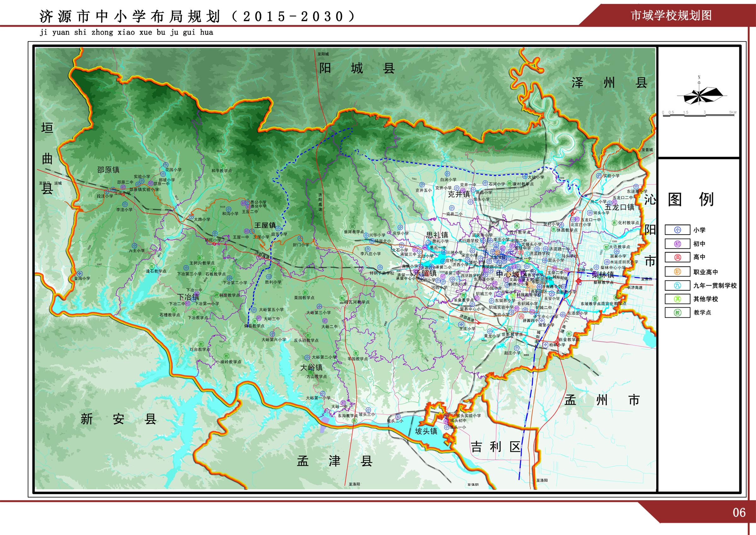Click the school marker beside 五龙口 实验小学

[598, 176]
